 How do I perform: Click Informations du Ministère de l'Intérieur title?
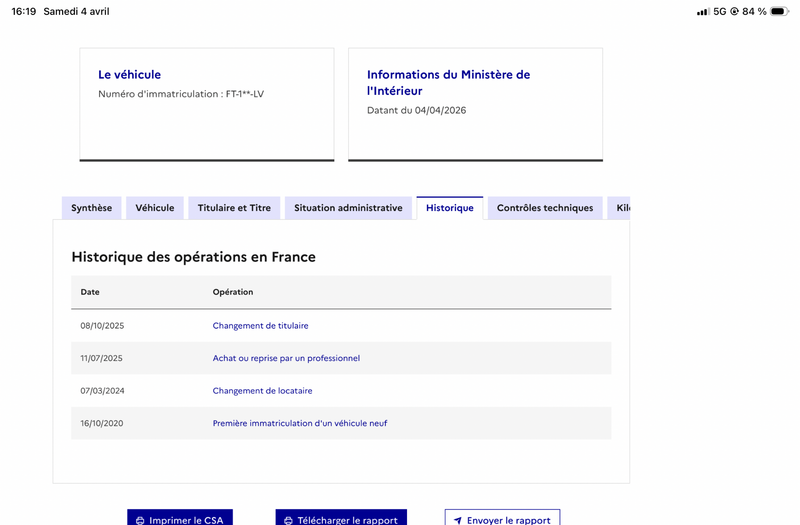coord(448,83)
